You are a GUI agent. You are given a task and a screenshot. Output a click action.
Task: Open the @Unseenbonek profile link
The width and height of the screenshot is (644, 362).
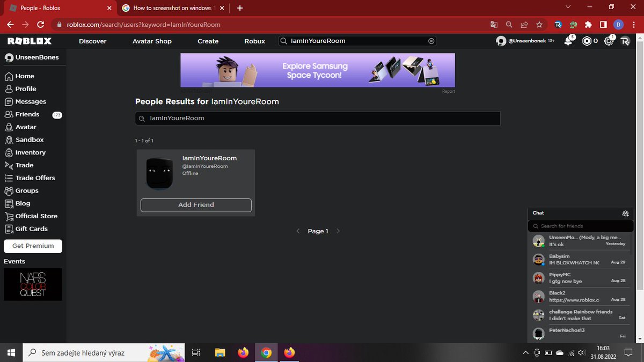coord(526,41)
